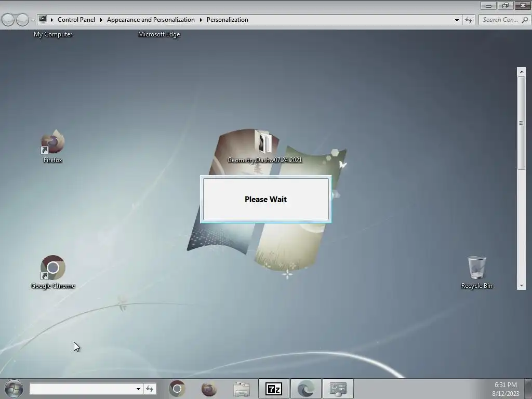This screenshot has width=532, height=399.
Task: Click the search magnifier icon
Action: [x=525, y=20]
